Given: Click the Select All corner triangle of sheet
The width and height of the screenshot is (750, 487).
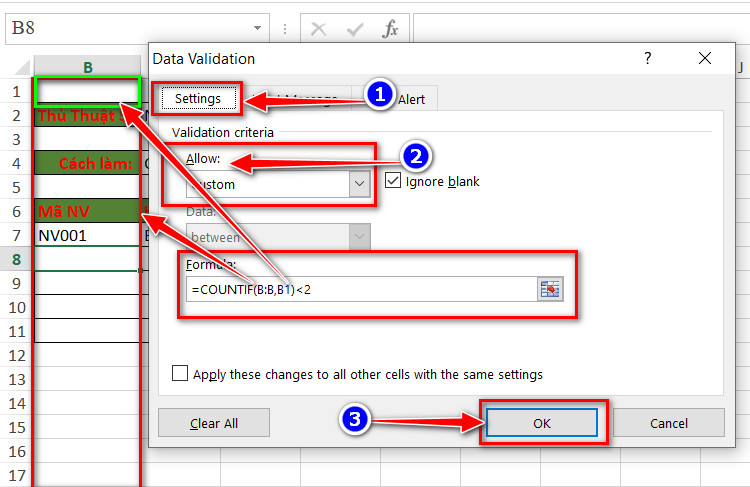Looking at the screenshot, I should (x=22, y=68).
